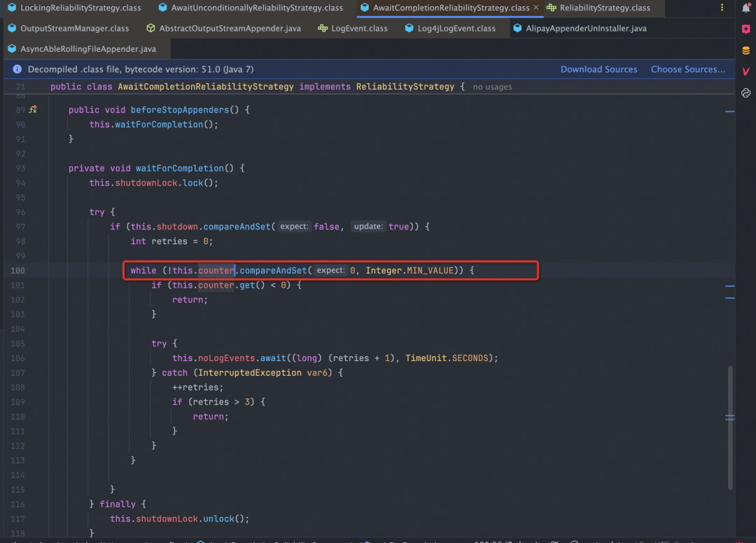The width and height of the screenshot is (756, 543).
Task: Click the Download Sources link
Action: pos(598,69)
